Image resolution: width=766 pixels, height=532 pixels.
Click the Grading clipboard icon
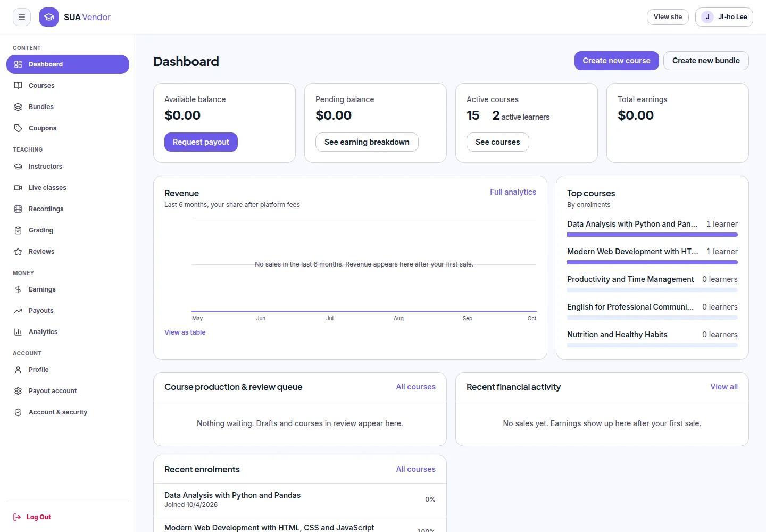click(18, 230)
